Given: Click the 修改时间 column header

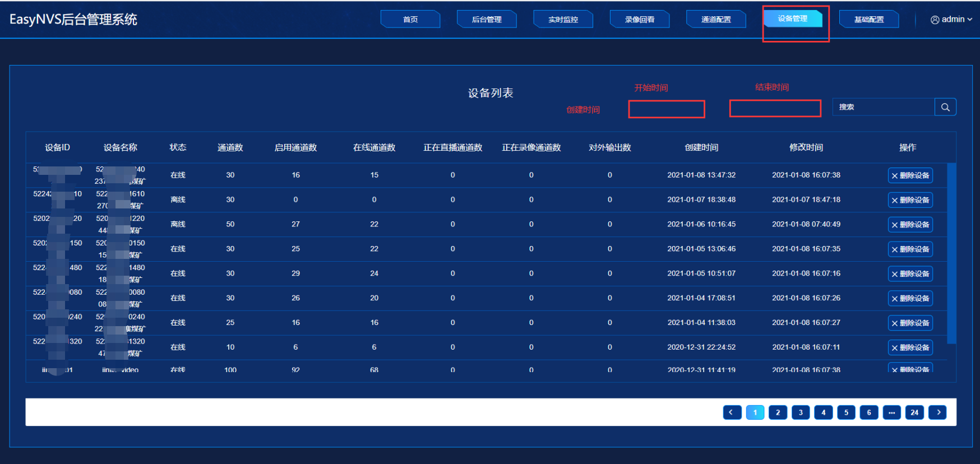Looking at the screenshot, I should (806, 147).
